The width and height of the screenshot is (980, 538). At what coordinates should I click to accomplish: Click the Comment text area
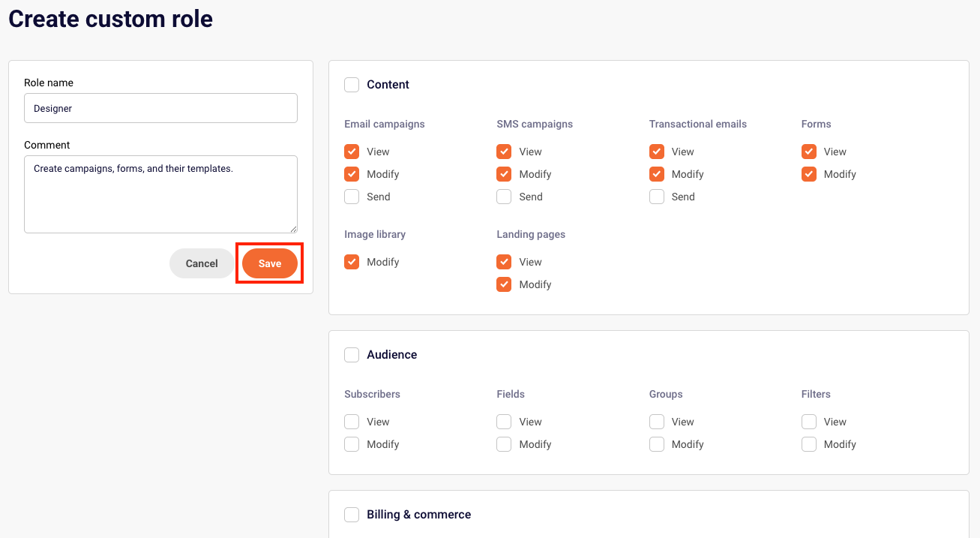[x=160, y=194]
